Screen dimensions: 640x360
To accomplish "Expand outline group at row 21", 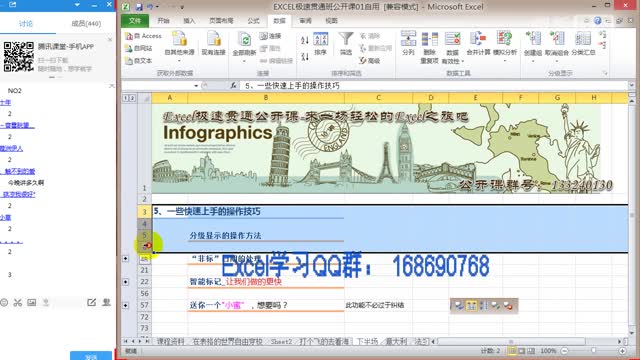I will [x=126, y=258].
